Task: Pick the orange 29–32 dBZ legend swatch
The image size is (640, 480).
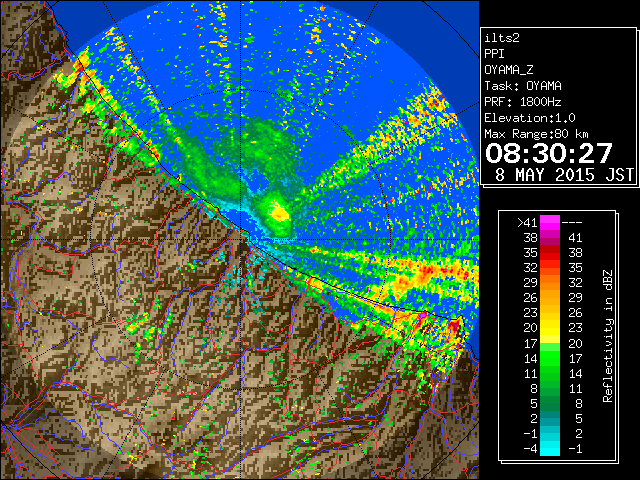Action: (550, 283)
